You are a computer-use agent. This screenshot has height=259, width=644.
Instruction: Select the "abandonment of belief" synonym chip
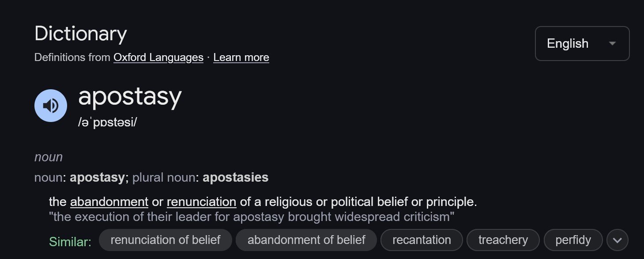coord(306,240)
